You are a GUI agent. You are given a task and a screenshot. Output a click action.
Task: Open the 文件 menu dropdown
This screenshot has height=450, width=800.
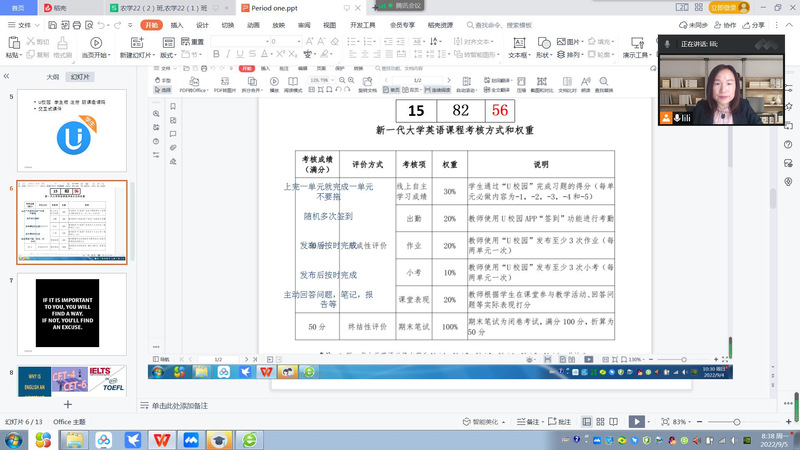(x=26, y=24)
